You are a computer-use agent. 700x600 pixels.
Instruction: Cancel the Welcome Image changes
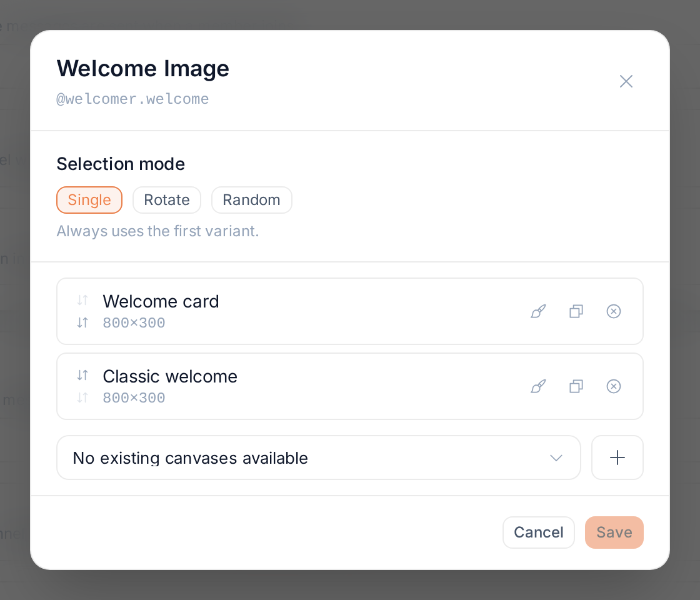point(538,532)
